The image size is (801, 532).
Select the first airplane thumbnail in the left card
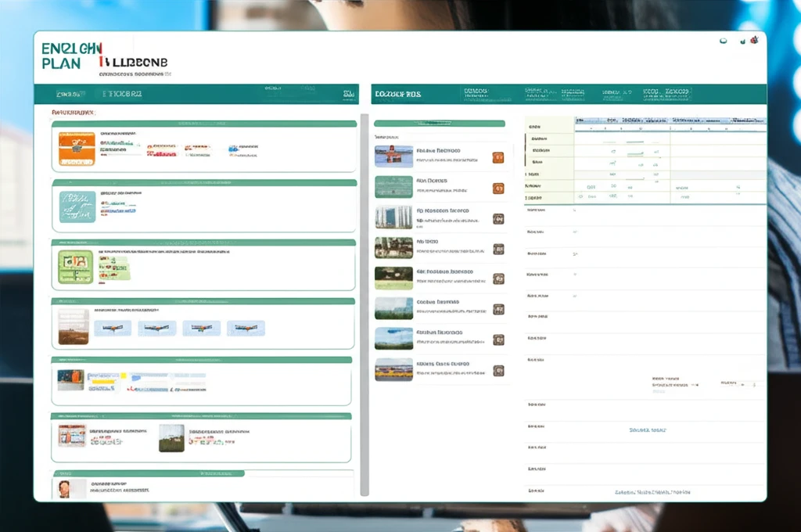click(x=113, y=328)
